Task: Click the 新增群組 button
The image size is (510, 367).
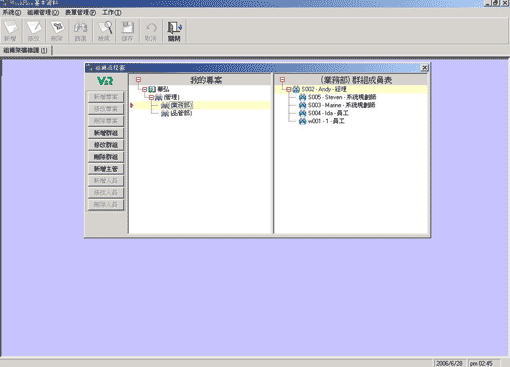Action: pyautogui.click(x=106, y=133)
